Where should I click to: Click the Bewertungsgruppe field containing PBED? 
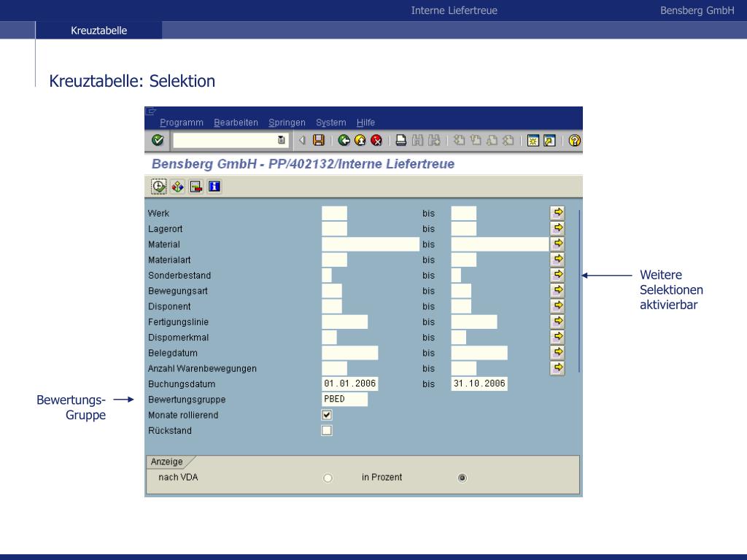click(345, 399)
